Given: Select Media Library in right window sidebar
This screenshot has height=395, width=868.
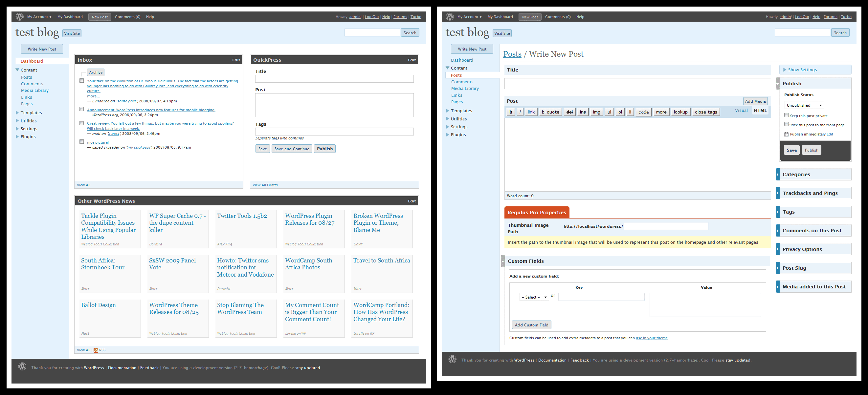Looking at the screenshot, I should pyautogui.click(x=465, y=88).
